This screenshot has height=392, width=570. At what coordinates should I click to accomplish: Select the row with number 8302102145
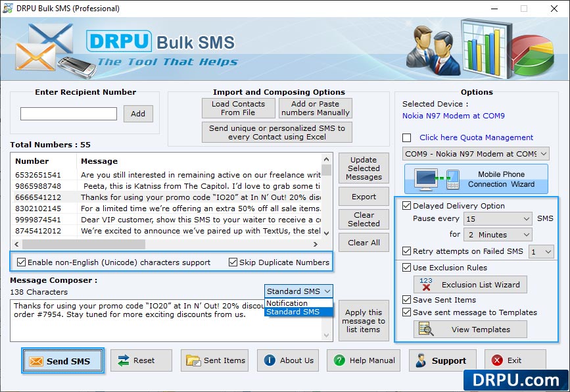[x=167, y=208]
